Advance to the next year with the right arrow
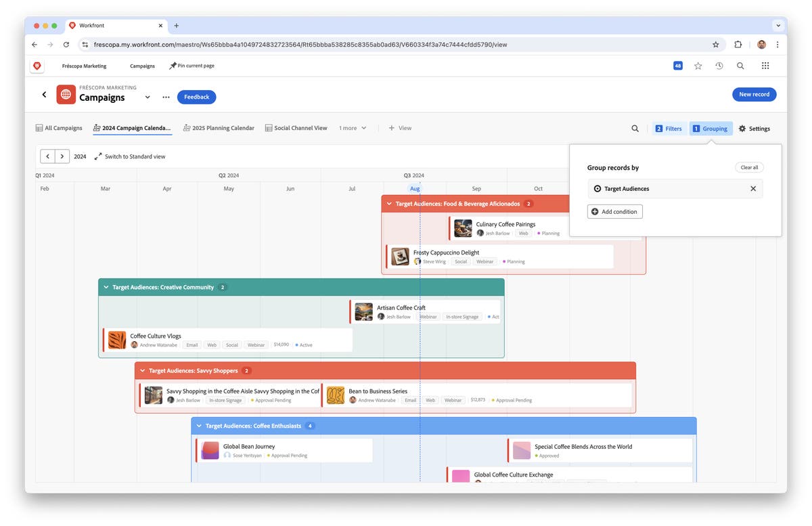Image resolution: width=812 pixels, height=526 pixels. (x=62, y=156)
